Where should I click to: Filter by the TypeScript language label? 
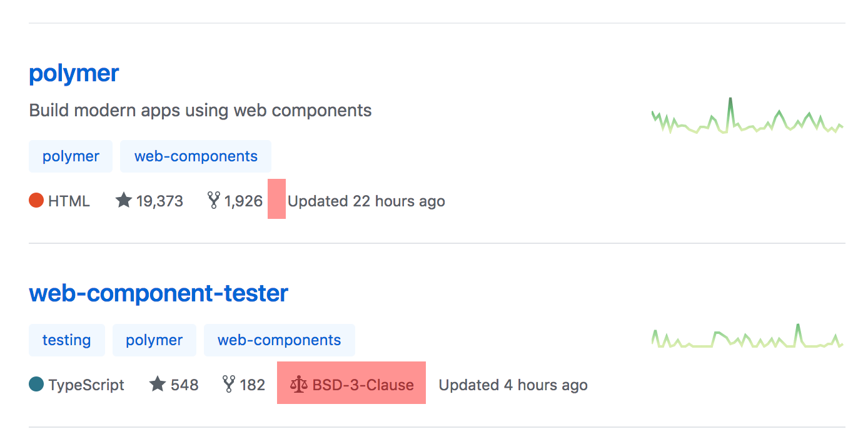point(85,385)
